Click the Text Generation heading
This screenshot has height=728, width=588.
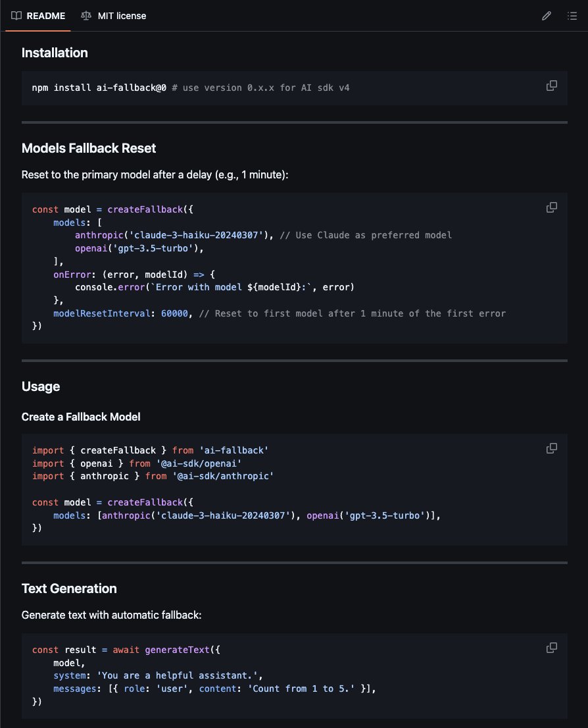[x=69, y=588]
